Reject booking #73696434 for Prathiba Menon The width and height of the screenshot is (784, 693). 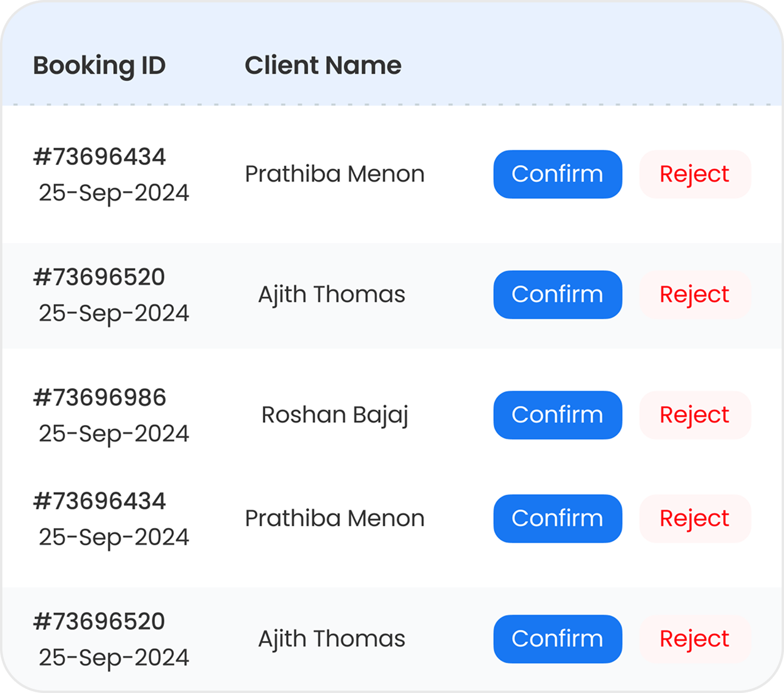coord(694,174)
